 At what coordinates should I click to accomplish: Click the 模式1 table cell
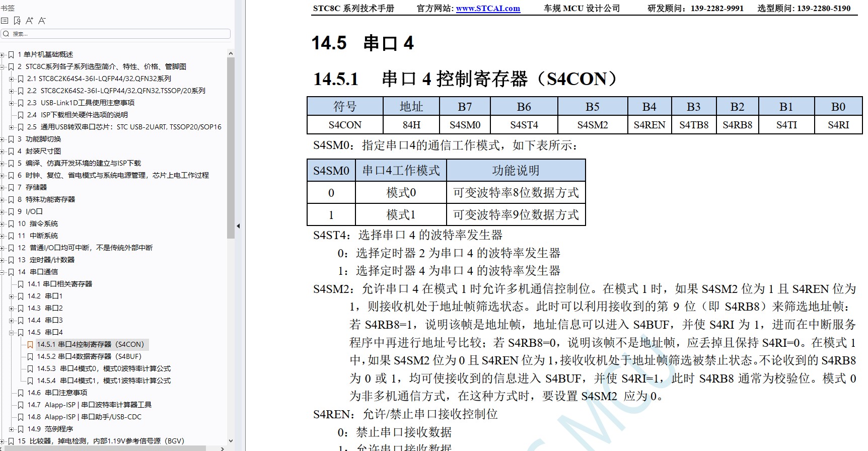point(401,215)
